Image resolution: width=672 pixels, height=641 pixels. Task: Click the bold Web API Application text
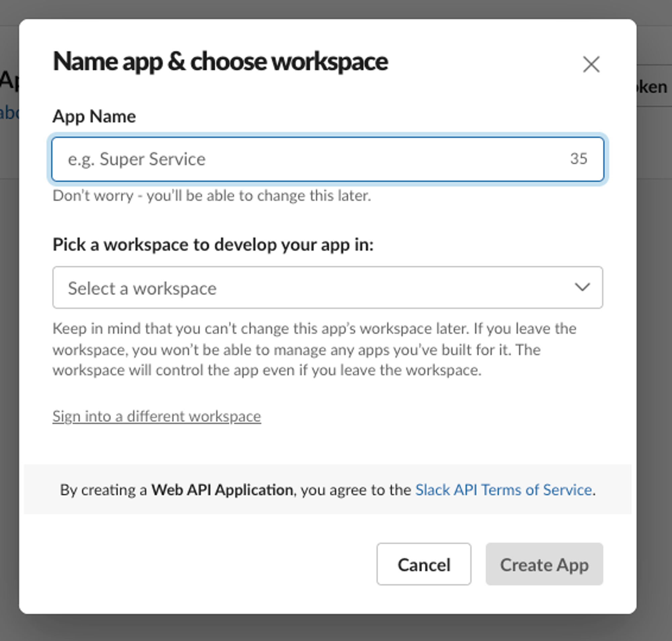222,489
